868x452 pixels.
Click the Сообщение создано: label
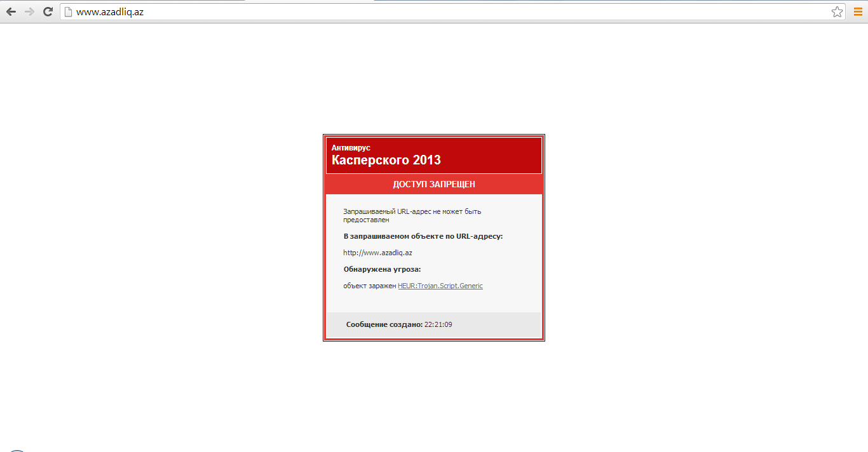pyautogui.click(x=384, y=324)
